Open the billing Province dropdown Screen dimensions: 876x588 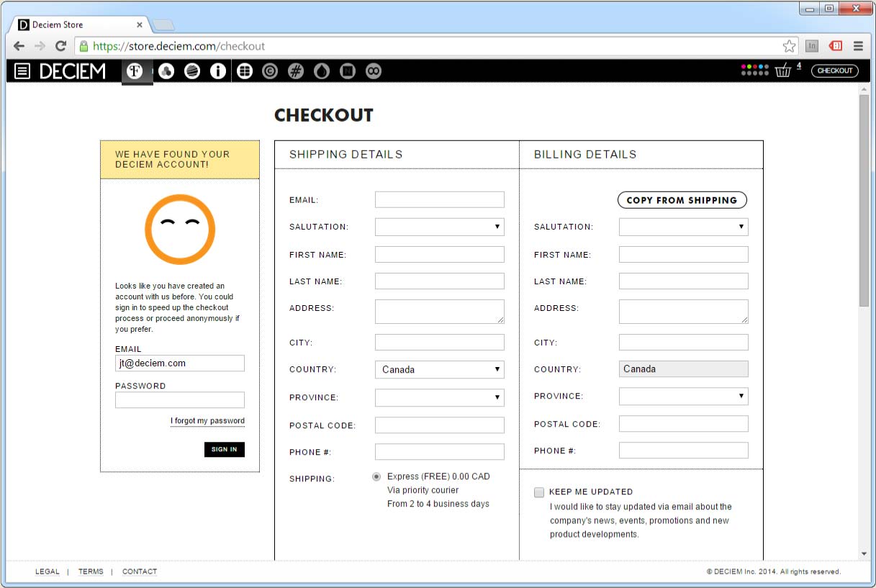(684, 396)
